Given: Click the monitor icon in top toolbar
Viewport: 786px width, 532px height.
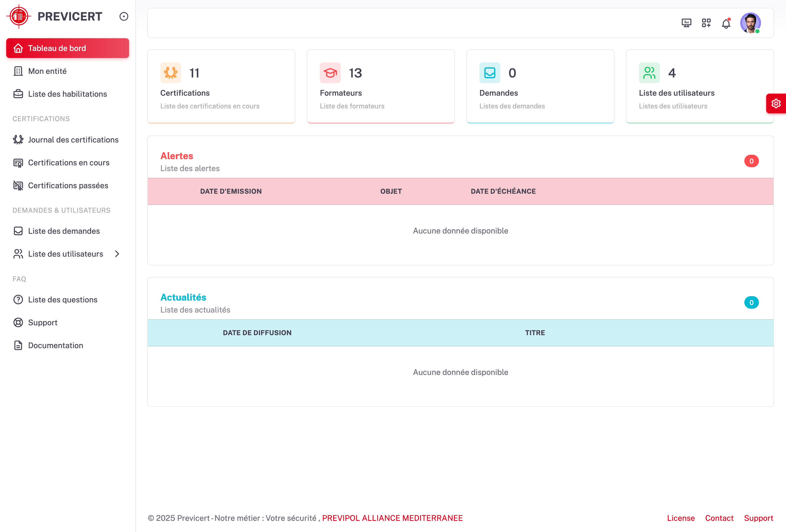Looking at the screenshot, I should tap(686, 23).
